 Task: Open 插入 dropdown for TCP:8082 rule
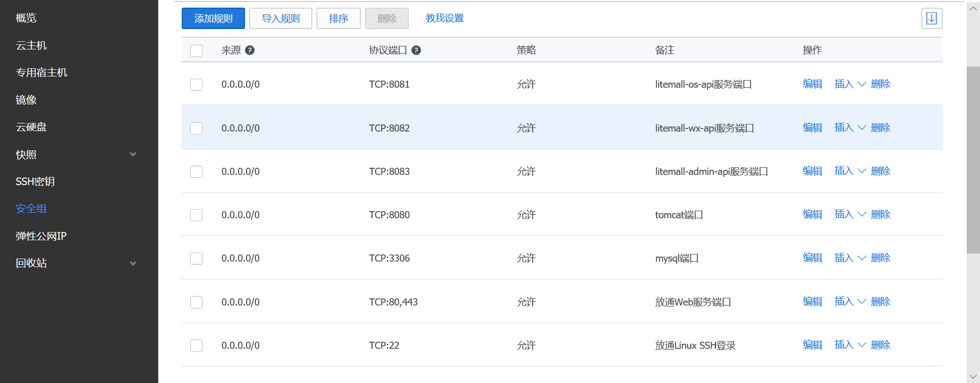click(850, 127)
